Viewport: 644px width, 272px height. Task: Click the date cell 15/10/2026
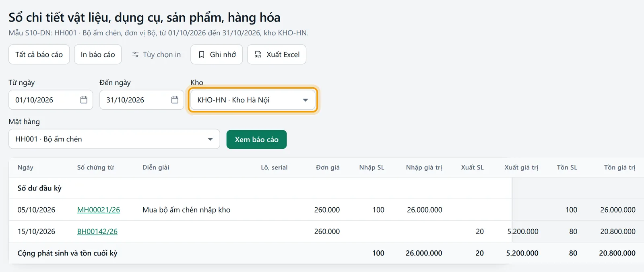pyautogui.click(x=36, y=231)
